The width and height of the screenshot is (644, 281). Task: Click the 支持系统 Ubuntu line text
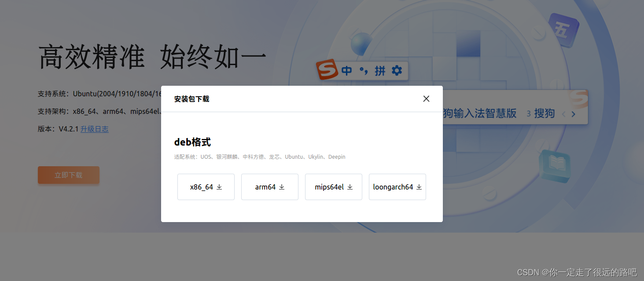point(99,94)
